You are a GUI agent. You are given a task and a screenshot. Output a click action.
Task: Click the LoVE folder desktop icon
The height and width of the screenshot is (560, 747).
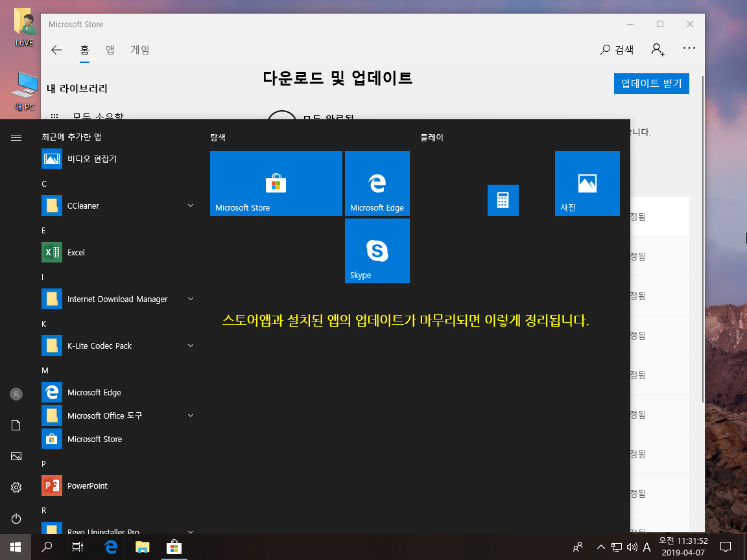tap(24, 28)
